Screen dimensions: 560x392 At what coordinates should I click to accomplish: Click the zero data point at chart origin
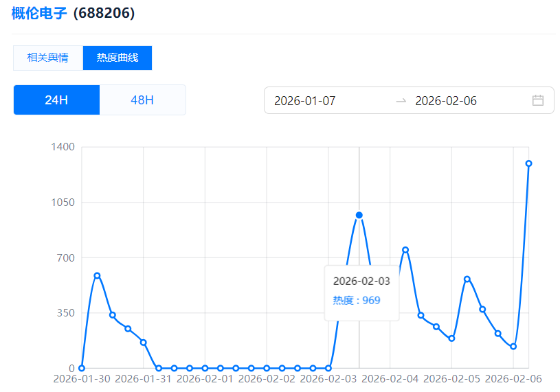(82, 368)
